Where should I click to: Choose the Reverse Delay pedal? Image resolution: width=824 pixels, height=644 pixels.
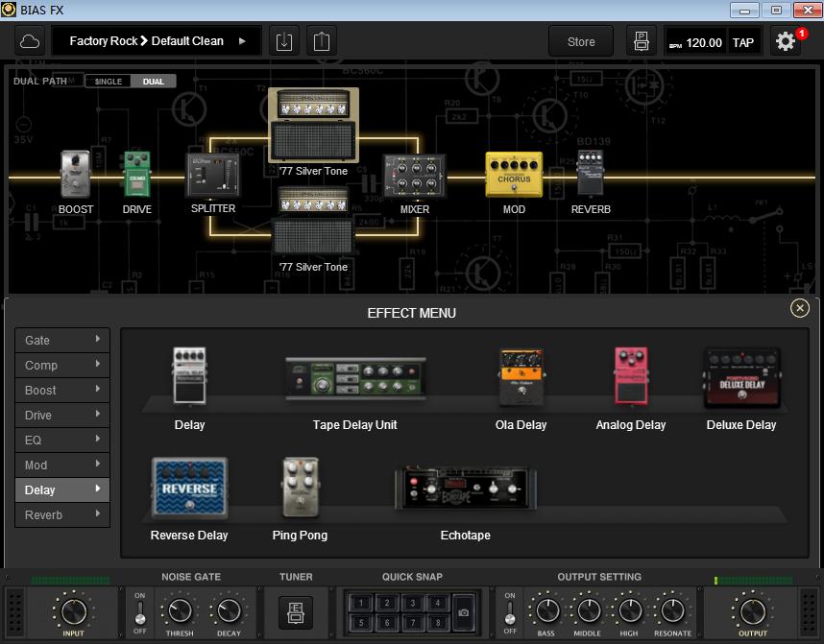tap(188, 489)
